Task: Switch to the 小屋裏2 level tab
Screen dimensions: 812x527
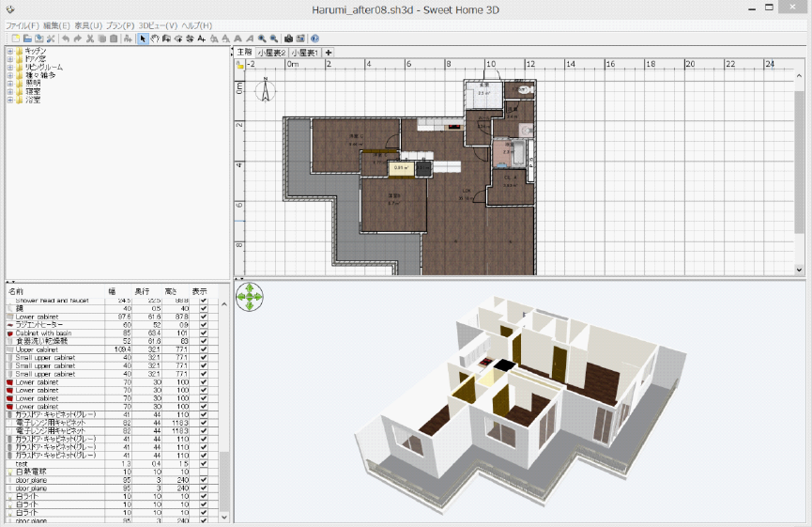Action: click(x=272, y=53)
